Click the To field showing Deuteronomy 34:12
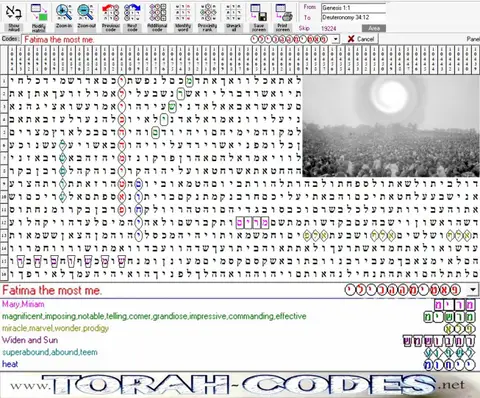This screenshot has height=398, width=480. point(353,17)
